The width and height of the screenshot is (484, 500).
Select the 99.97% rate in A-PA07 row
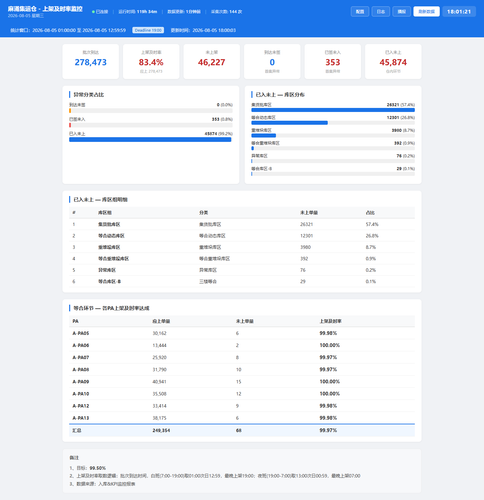coord(328,357)
